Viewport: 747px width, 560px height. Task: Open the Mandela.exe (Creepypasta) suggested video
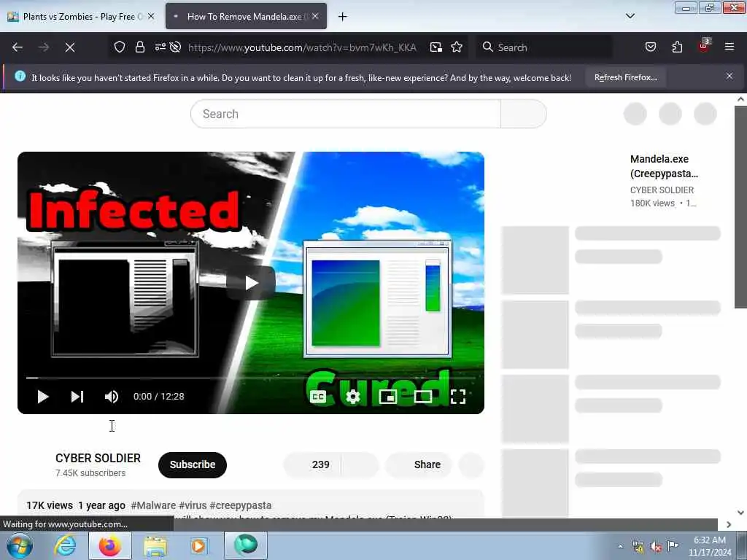(x=664, y=166)
